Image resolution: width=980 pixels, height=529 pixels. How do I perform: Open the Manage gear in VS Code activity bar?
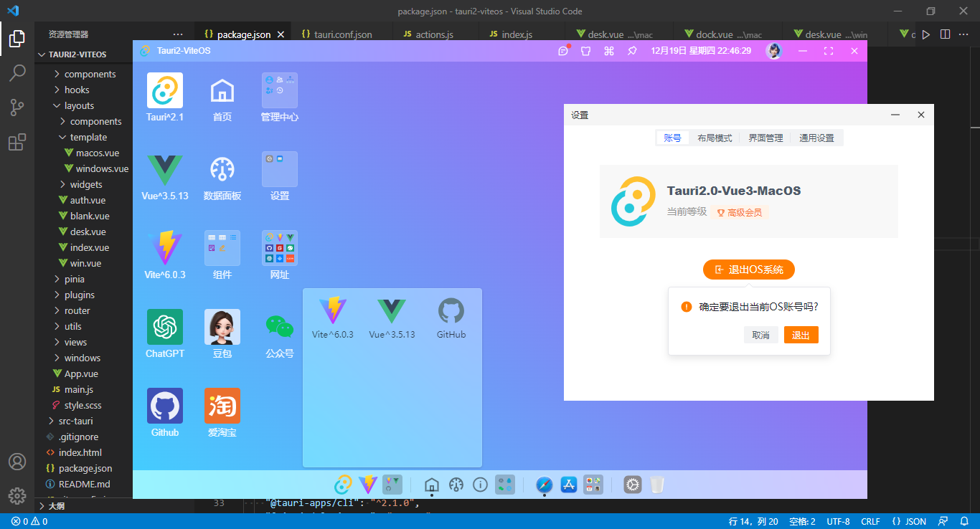(x=17, y=495)
